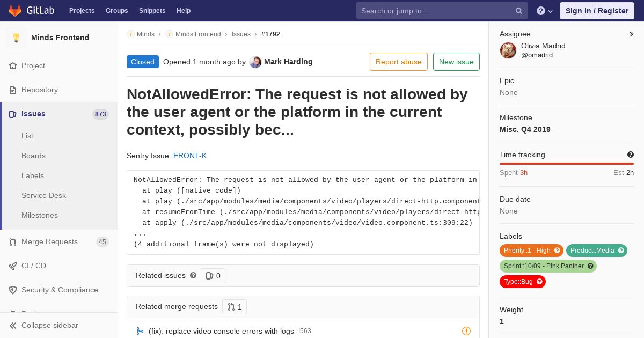Viewport: 644px width, 338px height.
Task: Open the CI / CD rocket icon
Action: point(13,266)
